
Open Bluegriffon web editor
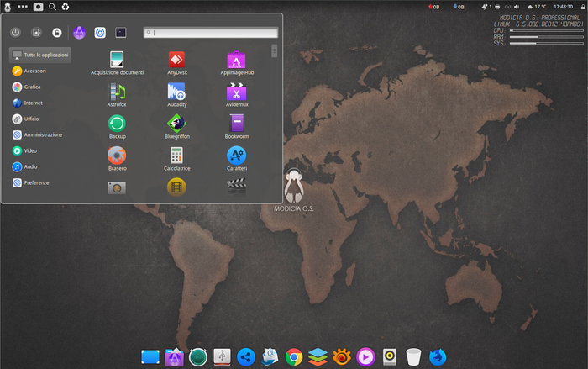tap(176, 124)
